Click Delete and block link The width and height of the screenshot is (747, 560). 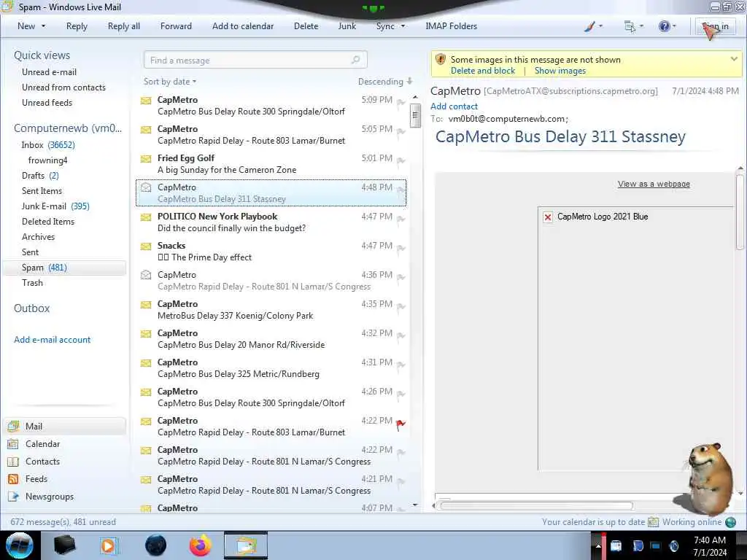tap(483, 71)
